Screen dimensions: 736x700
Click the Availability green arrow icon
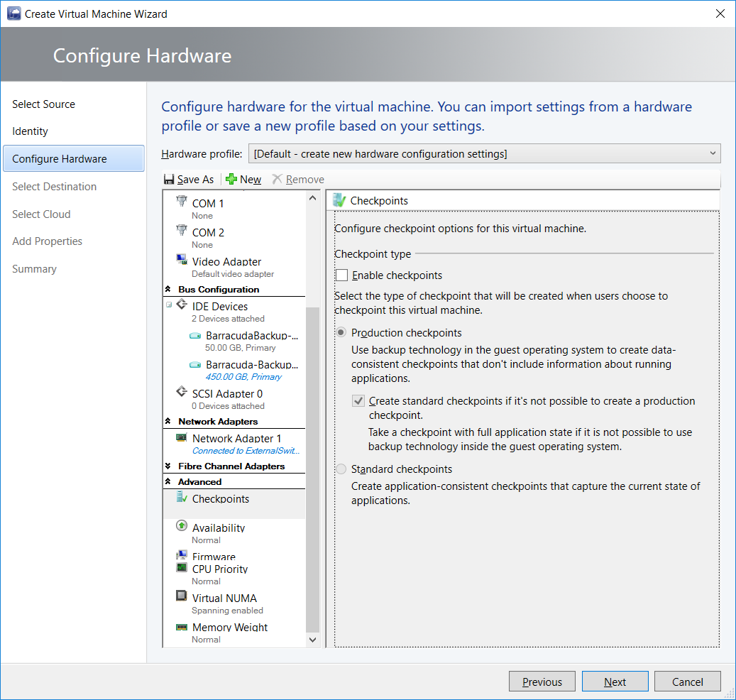[x=182, y=525]
